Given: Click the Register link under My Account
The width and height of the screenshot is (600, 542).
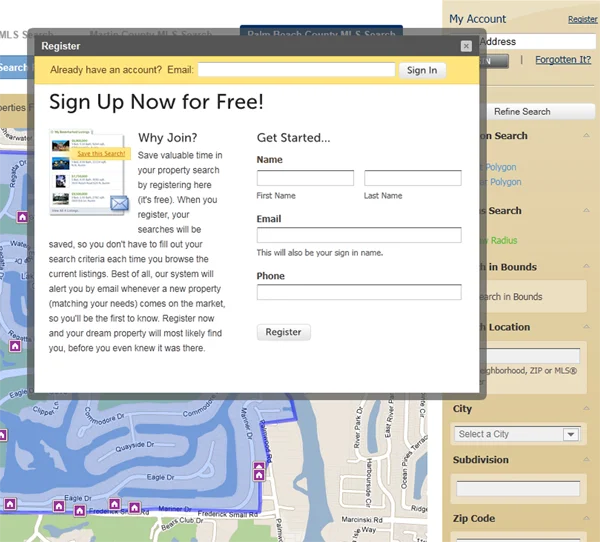Looking at the screenshot, I should coord(582,19).
